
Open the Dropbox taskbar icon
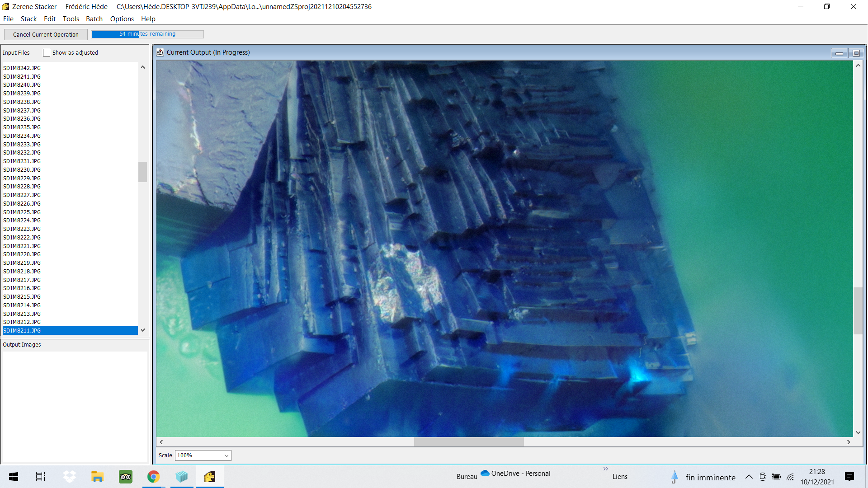coord(69,477)
